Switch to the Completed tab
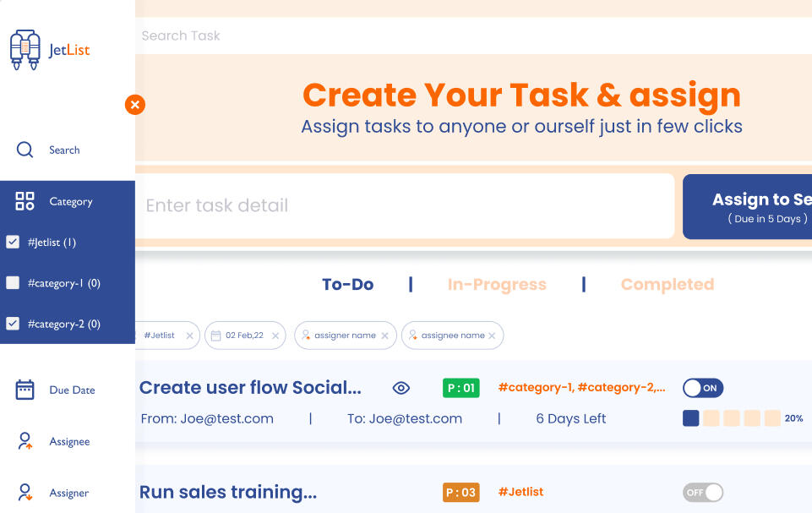Image resolution: width=812 pixels, height=513 pixels. 667,285
